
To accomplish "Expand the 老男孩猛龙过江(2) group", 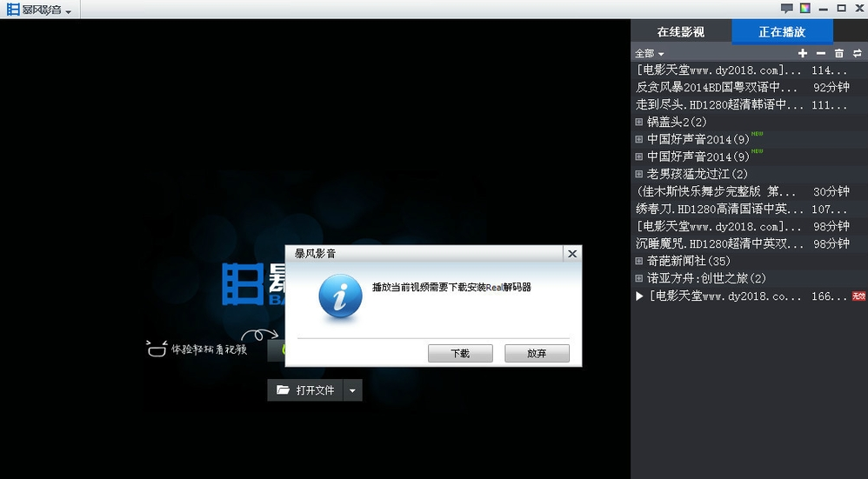I will click(638, 174).
